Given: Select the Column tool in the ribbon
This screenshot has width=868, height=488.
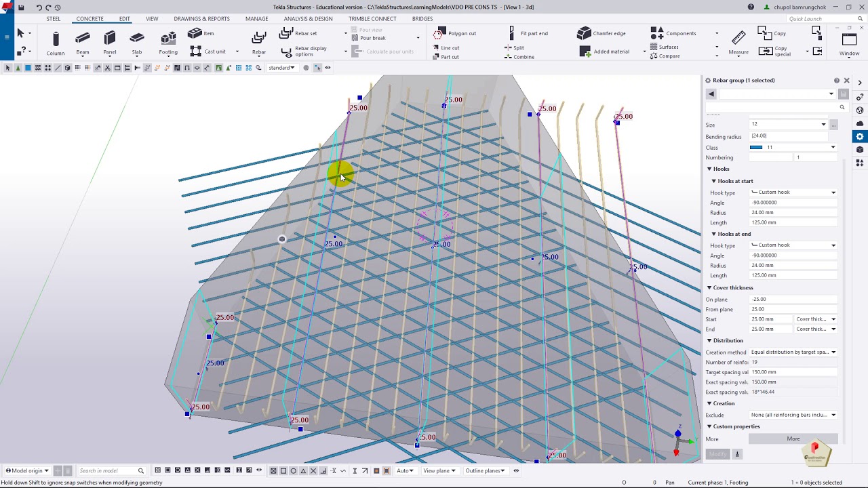Looking at the screenshot, I should point(56,43).
